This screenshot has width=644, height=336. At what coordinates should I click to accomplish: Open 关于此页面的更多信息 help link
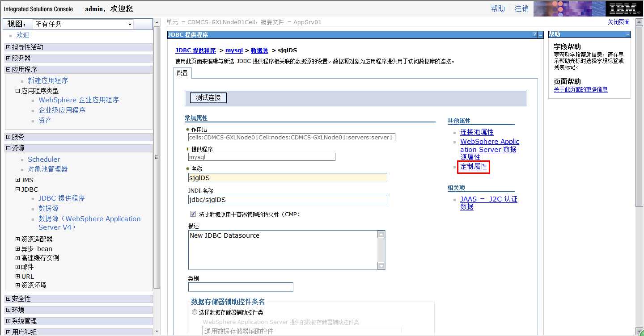pyautogui.click(x=580, y=89)
